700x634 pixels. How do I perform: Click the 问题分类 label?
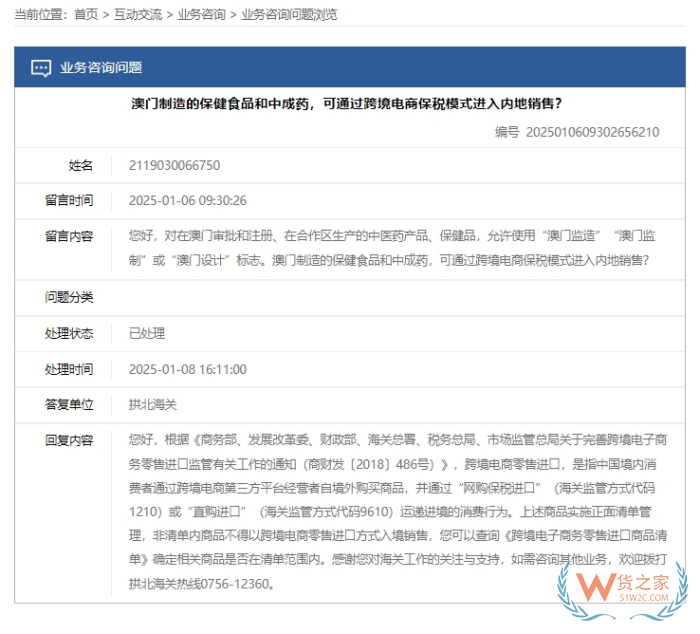[x=69, y=297]
